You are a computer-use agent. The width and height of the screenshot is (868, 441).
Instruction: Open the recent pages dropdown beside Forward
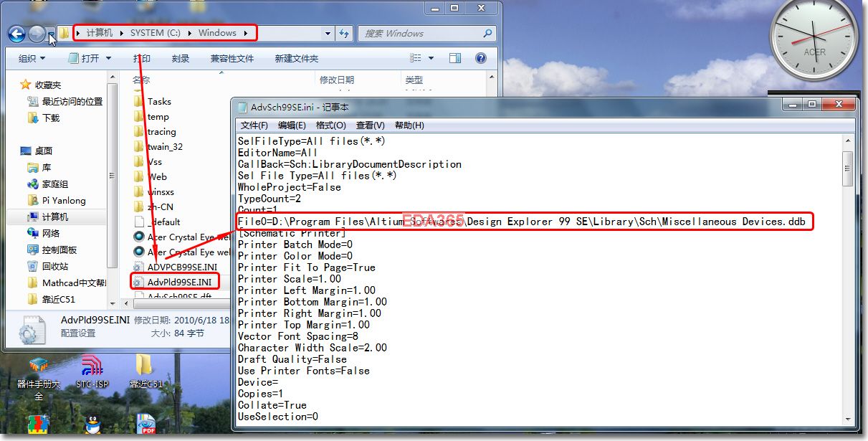pos(51,34)
